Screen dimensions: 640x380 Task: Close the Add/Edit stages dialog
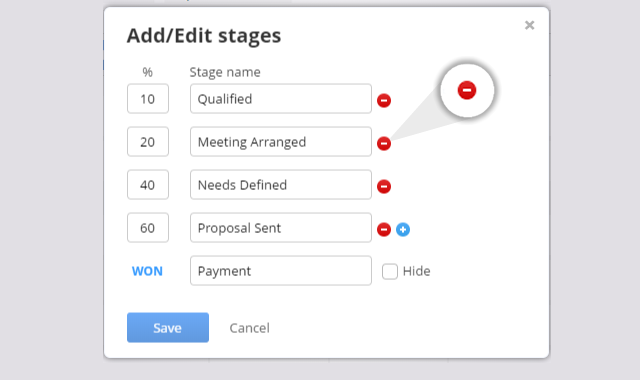tap(529, 25)
